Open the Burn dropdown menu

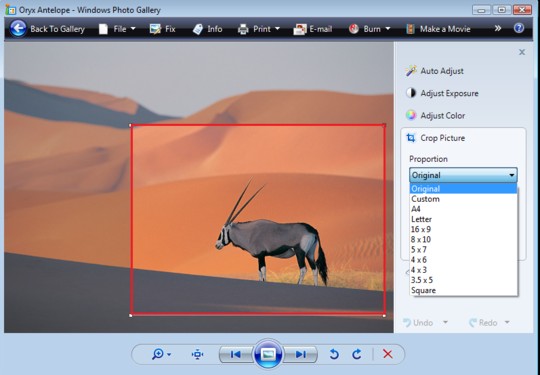(x=370, y=29)
